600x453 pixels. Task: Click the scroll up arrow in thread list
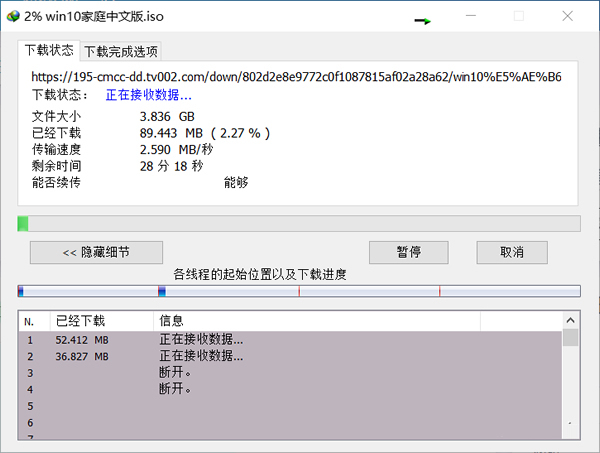(571, 320)
